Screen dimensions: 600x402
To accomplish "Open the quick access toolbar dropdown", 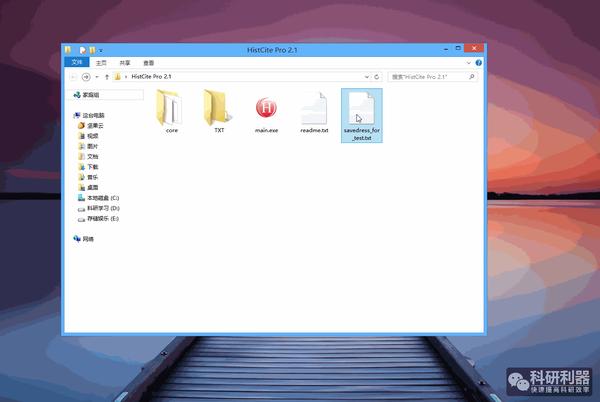I will (x=101, y=50).
